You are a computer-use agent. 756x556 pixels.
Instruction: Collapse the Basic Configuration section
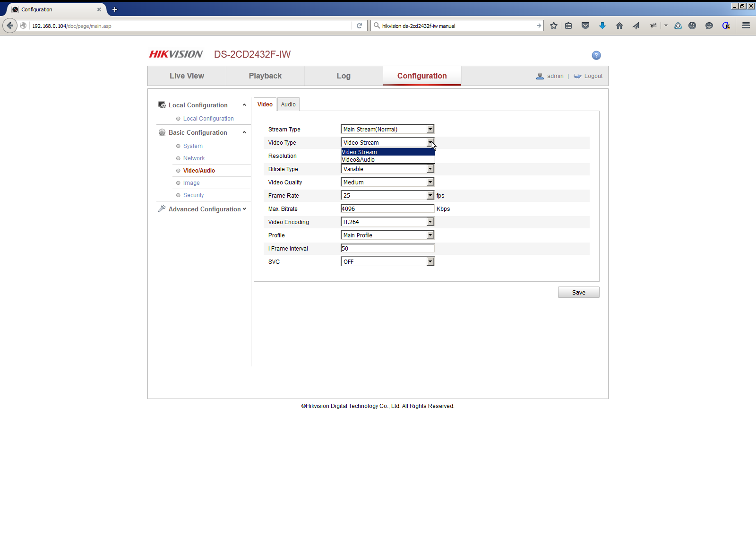pyautogui.click(x=244, y=132)
